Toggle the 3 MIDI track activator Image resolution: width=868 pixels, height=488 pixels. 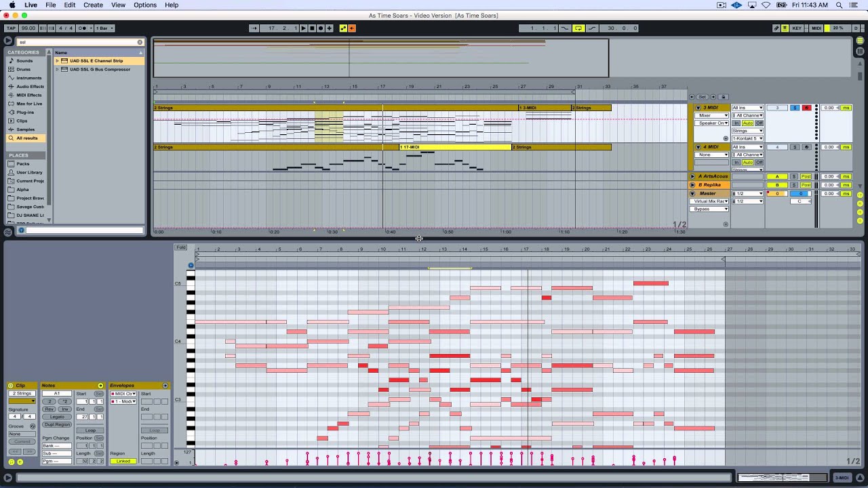tap(777, 108)
